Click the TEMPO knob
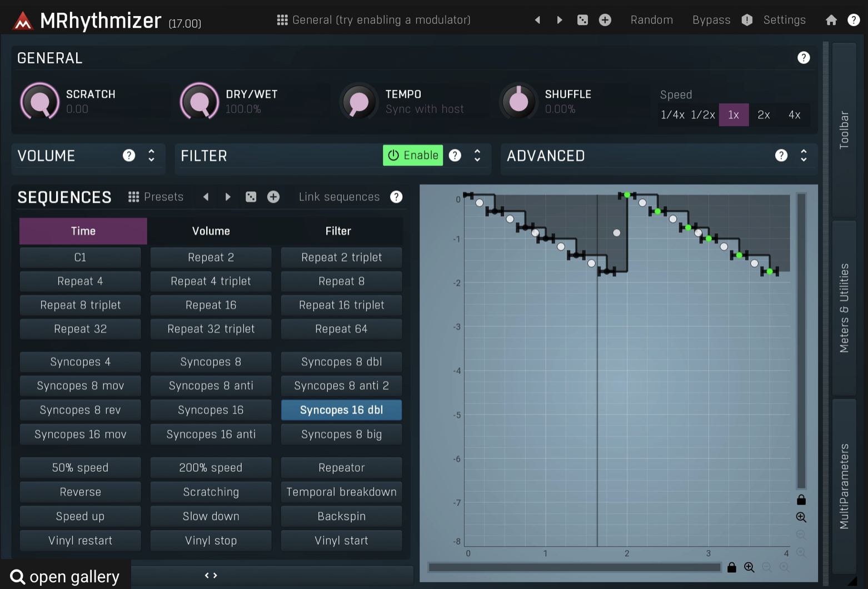The image size is (868, 589). tap(359, 101)
